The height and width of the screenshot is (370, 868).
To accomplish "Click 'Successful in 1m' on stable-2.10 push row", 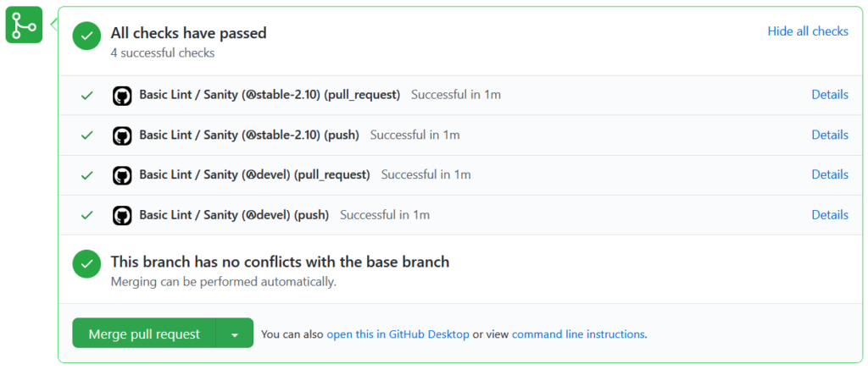I will pyautogui.click(x=415, y=135).
